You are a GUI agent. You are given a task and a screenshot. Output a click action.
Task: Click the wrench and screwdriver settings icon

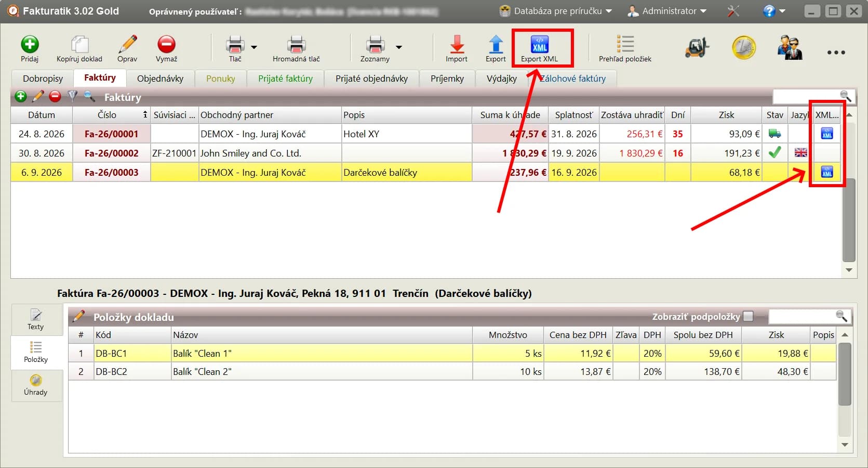click(x=733, y=11)
